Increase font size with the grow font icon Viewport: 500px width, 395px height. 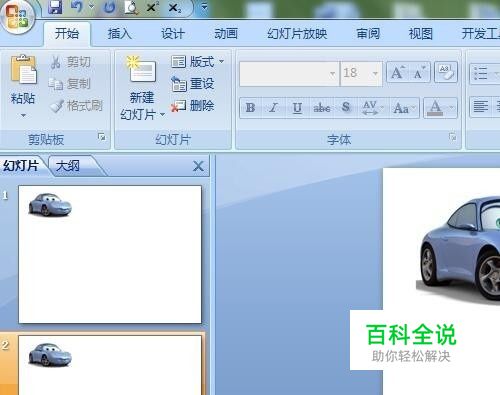pos(398,73)
